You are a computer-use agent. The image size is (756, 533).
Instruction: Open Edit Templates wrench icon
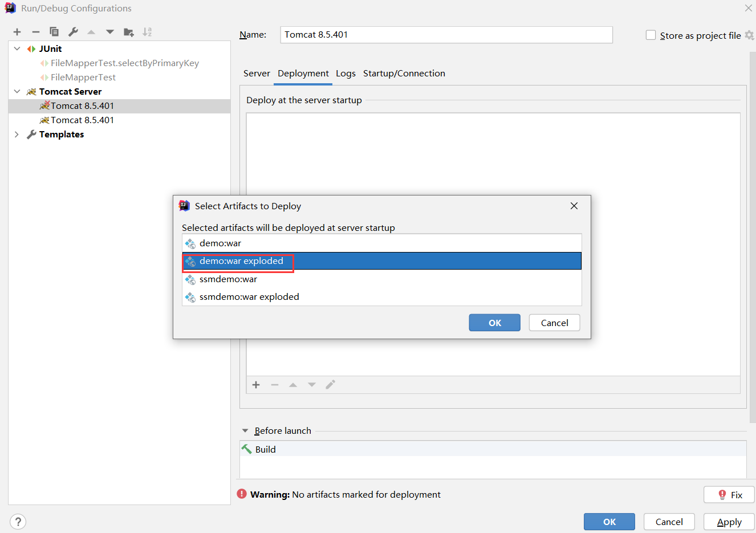(x=73, y=32)
